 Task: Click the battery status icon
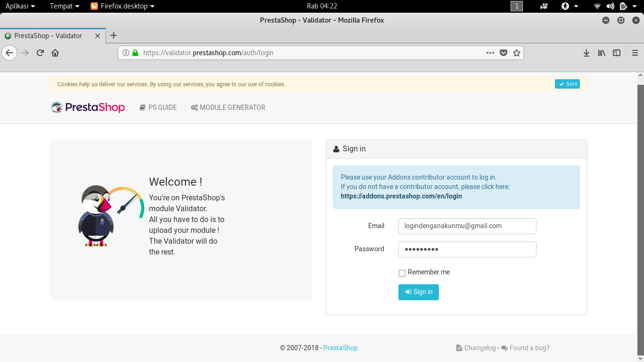pyautogui.click(x=623, y=6)
